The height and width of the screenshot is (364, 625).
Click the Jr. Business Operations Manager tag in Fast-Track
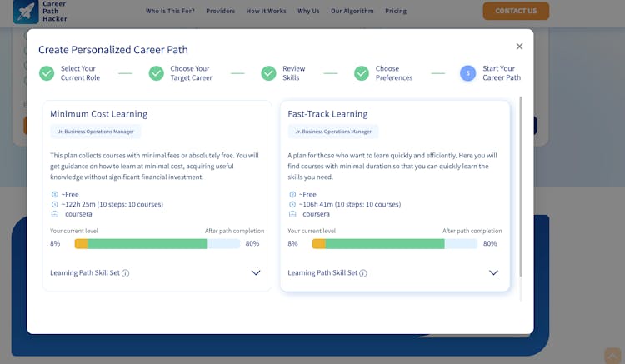(x=333, y=132)
